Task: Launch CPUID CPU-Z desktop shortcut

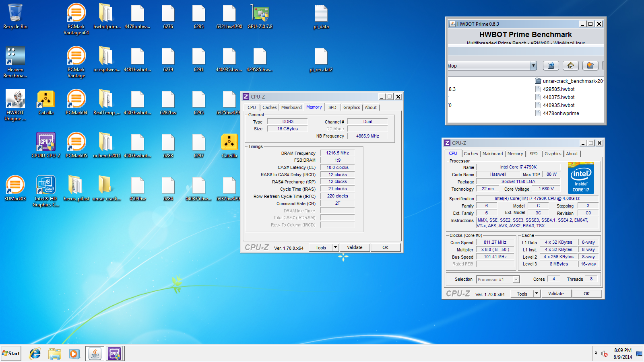Action: (x=46, y=145)
